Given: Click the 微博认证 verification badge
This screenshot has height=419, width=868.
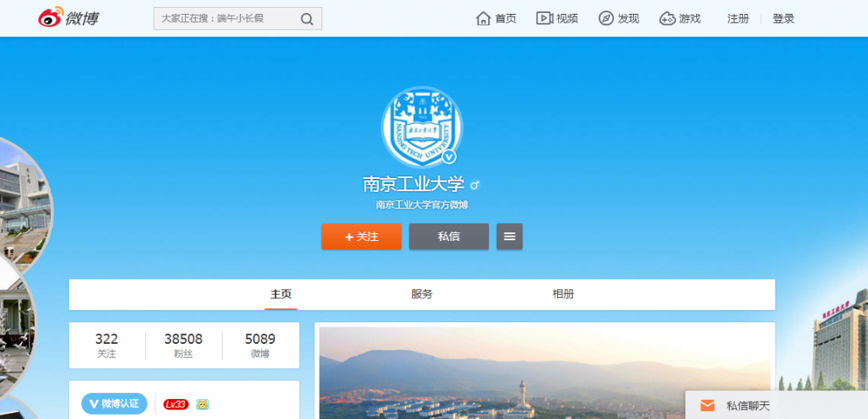Looking at the screenshot, I should (x=115, y=403).
